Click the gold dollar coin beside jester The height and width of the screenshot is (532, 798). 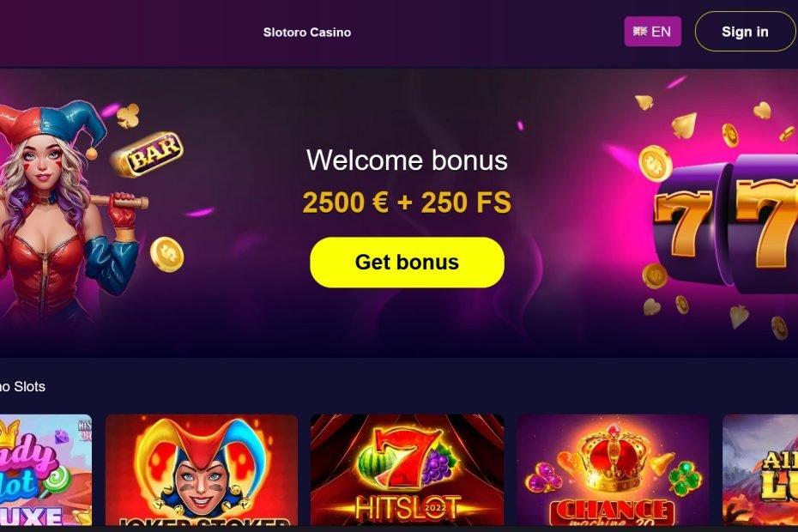[167, 254]
